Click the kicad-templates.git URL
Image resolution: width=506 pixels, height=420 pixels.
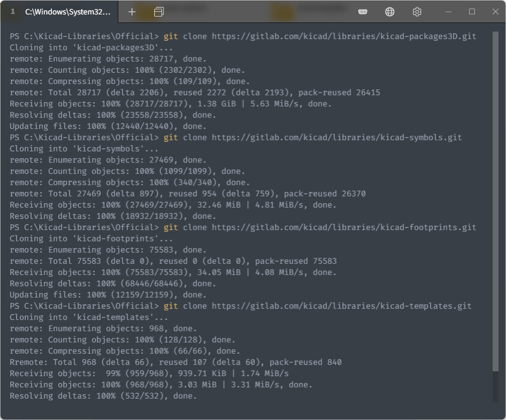click(x=342, y=306)
